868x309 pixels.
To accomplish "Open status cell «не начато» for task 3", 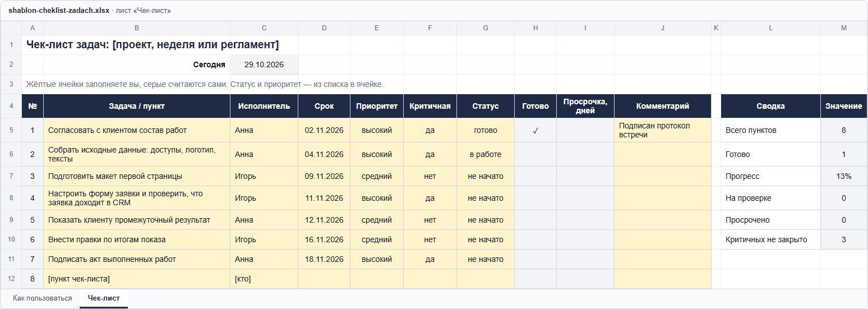I will pos(486,176).
